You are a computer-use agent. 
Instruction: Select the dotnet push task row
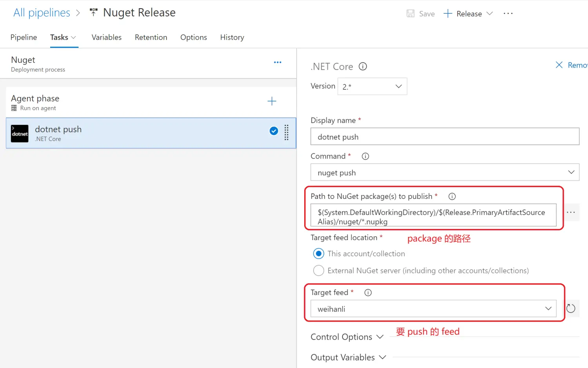click(151, 133)
